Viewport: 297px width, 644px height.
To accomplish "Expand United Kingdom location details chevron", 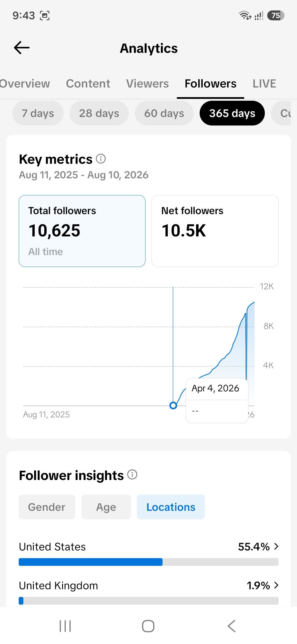I will pos(276,585).
